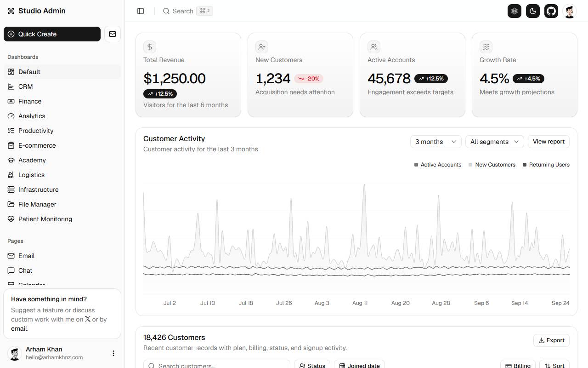
Task: Click the waves icon on Growth Rate card
Action: coord(486,47)
